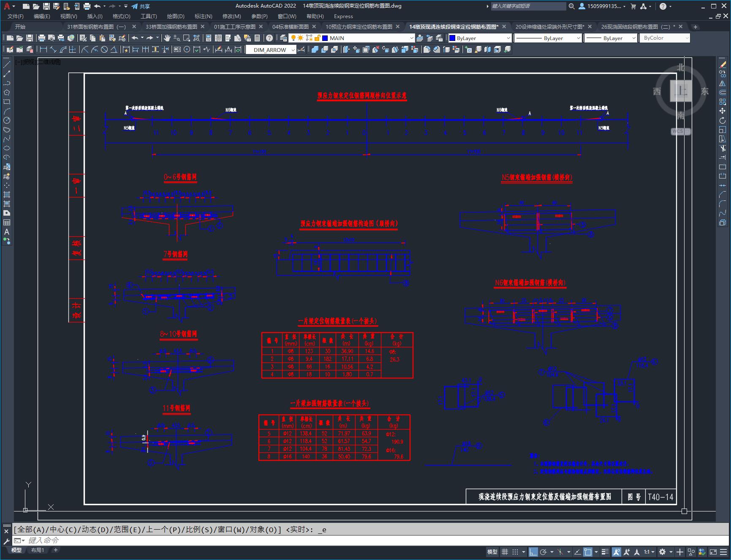Click the Plot printer icon in Standard toolbar
Image resolution: width=731 pixels, height=560 pixels.
(x=42, y=38)
